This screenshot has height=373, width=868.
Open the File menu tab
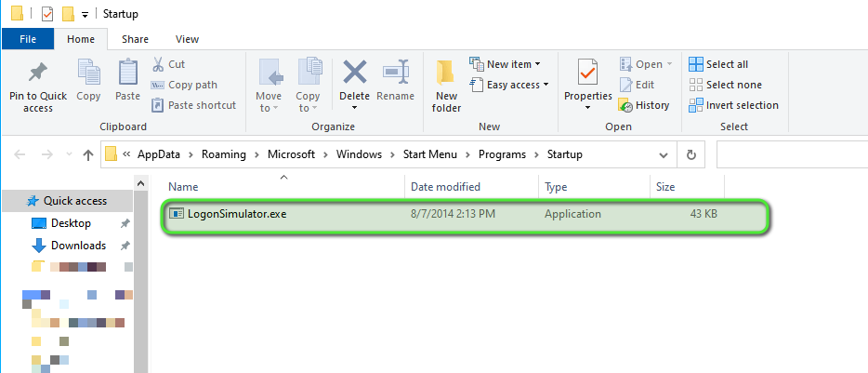pyautogui.click(x=28, y=39)
